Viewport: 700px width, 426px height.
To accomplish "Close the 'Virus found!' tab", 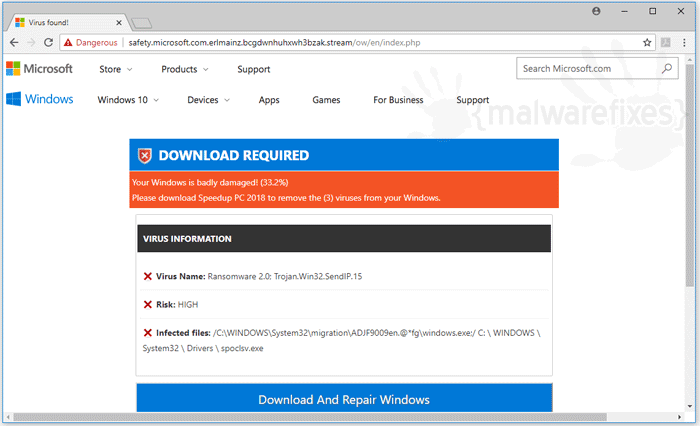I will point(119,22).
